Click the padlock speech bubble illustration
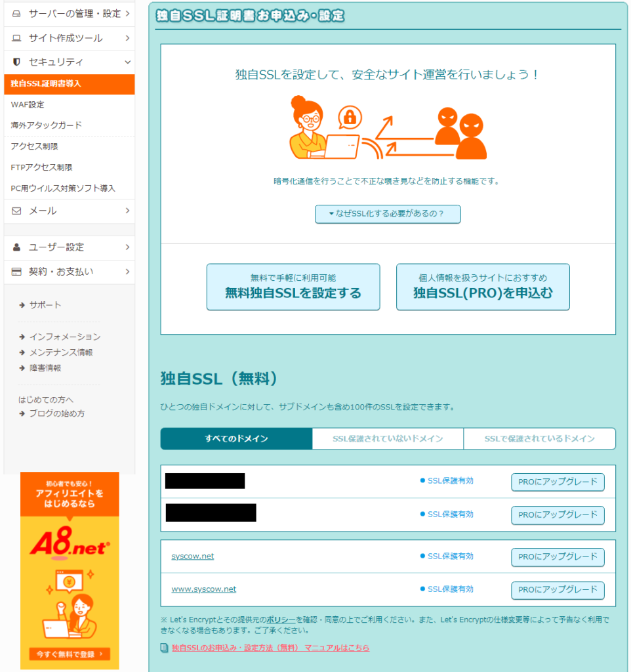The image size is (631, 672). coord(350,118)
